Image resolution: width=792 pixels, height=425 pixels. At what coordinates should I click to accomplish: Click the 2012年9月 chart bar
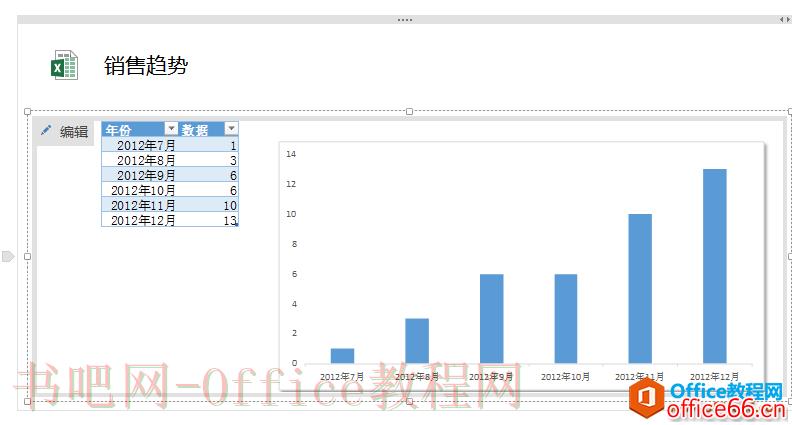[x=491, y=318]
